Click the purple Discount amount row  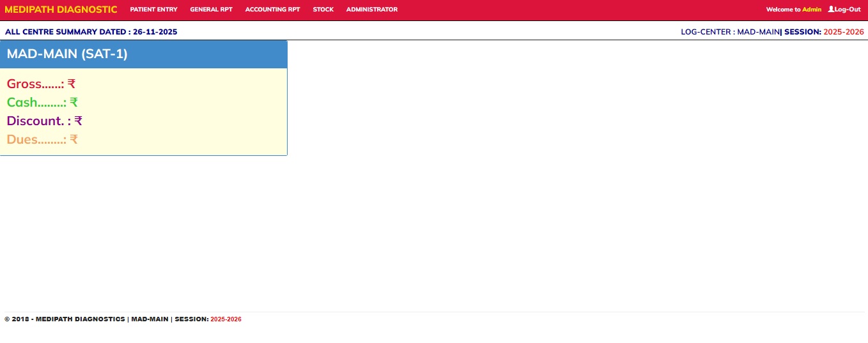[44, 121]
